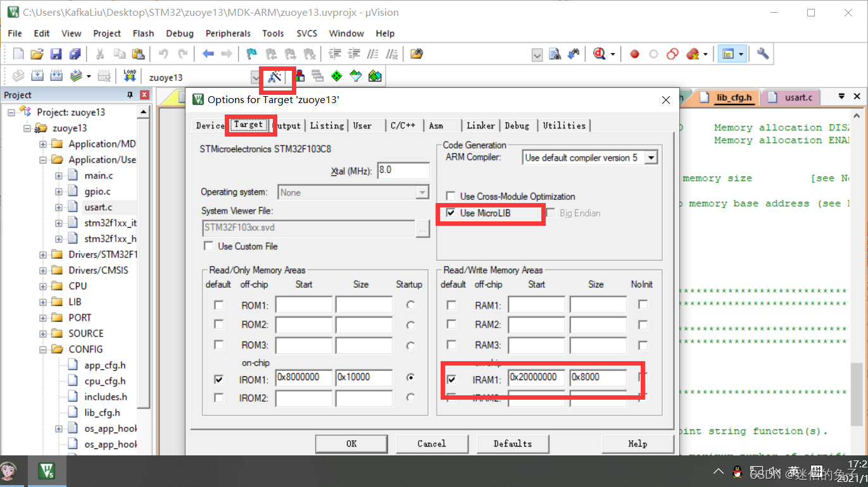Check Use Custom File option
The image size is (868, 487).
(208, 246)
